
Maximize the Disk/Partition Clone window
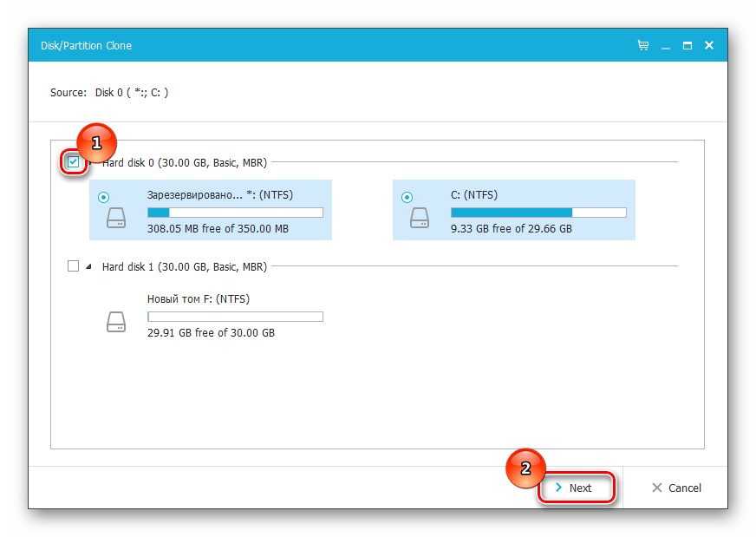click(687, 45)
